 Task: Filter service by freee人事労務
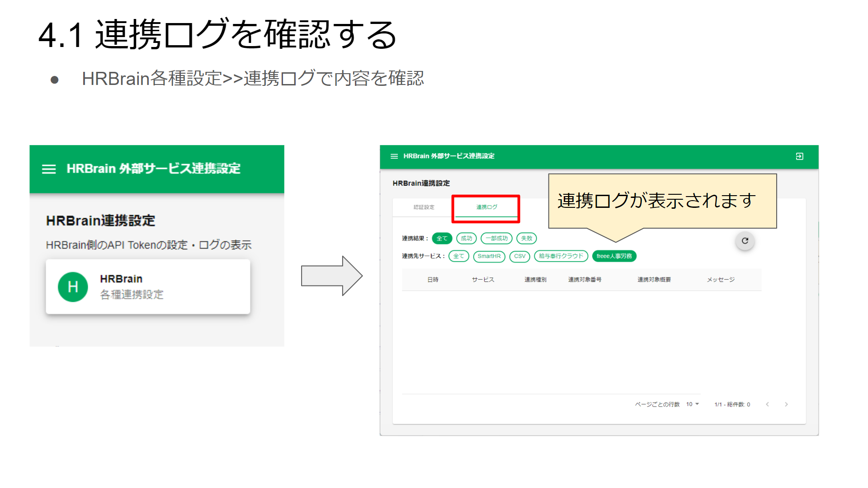(614, 256)
